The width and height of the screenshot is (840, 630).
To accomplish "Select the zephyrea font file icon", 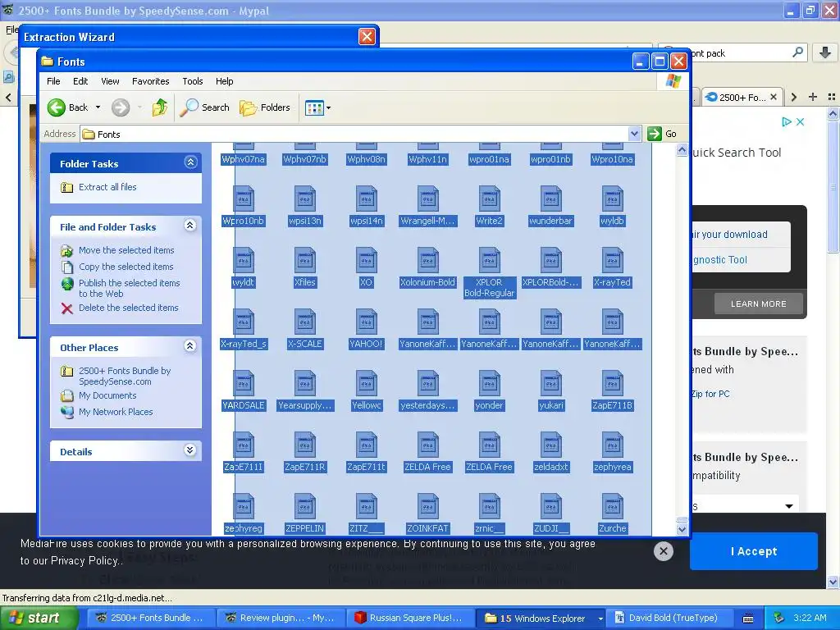I will (612, 445).
